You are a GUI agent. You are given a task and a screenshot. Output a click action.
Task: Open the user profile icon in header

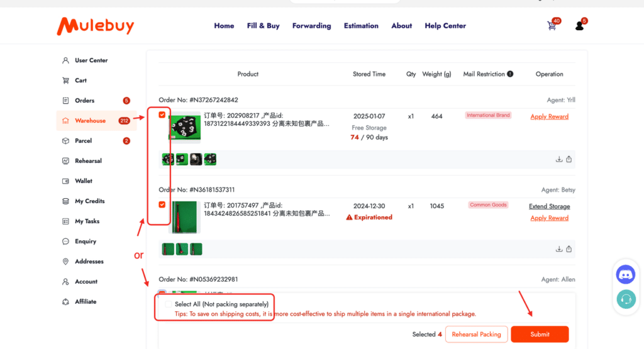point(579,26)
